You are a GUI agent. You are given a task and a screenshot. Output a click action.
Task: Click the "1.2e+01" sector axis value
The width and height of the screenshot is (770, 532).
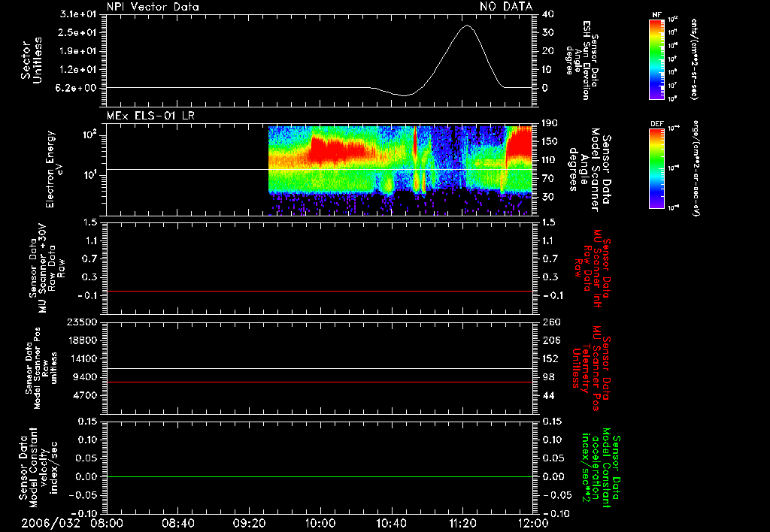pos(77,70)
